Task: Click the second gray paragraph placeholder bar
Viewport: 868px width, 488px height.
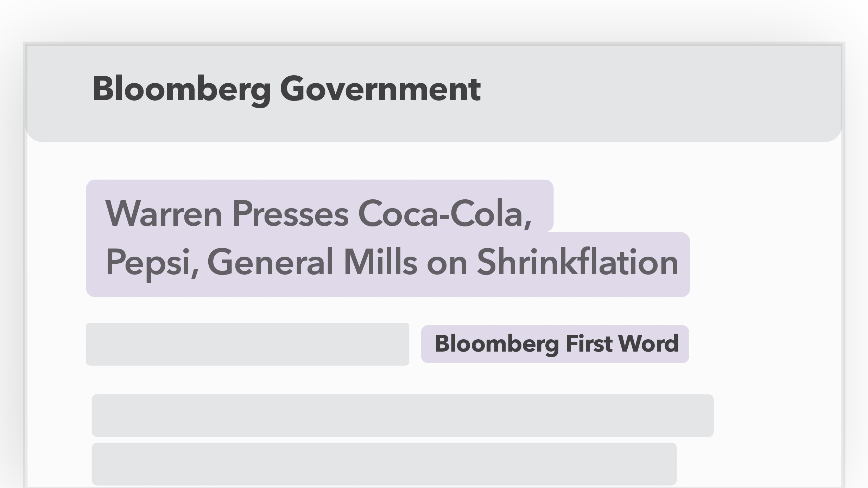Action: pos(384,464)
